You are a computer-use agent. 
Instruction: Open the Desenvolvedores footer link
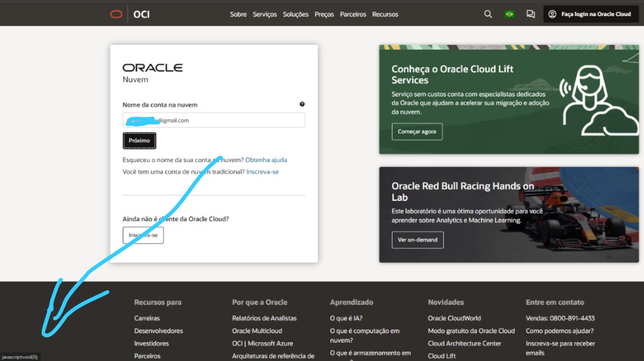pos(159,331)
